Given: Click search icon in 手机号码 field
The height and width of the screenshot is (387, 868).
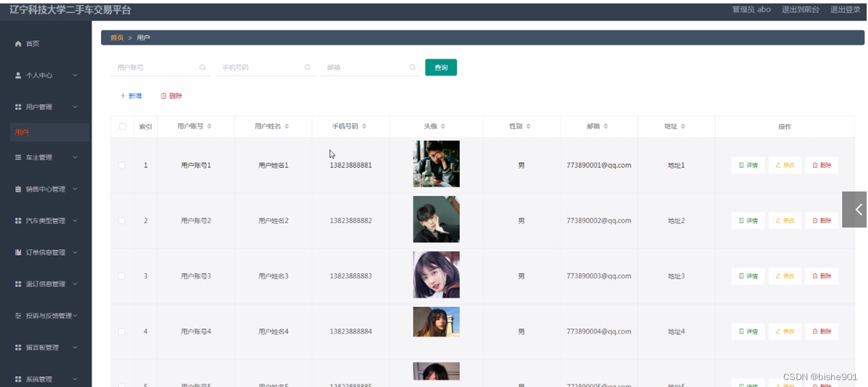Looking at the screenshot, I should click(x=308, y=68).
